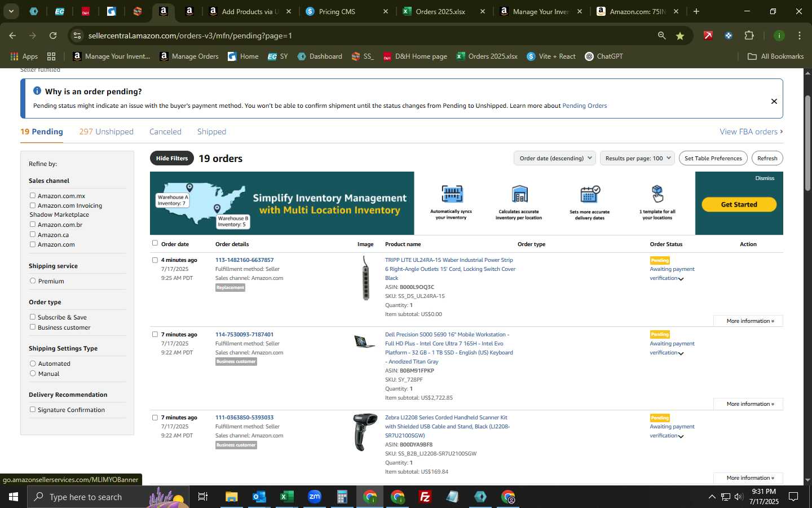Open FileZilla from the taskbar
The width and height of the screenshot is (812, 508).
point(425,497)
